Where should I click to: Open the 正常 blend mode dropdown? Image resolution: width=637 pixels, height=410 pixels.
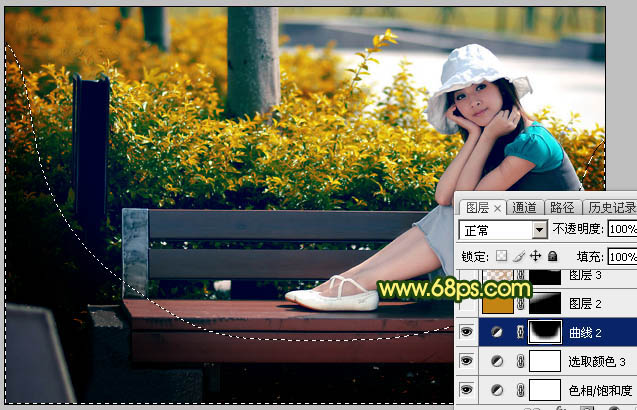pos(540,230)
